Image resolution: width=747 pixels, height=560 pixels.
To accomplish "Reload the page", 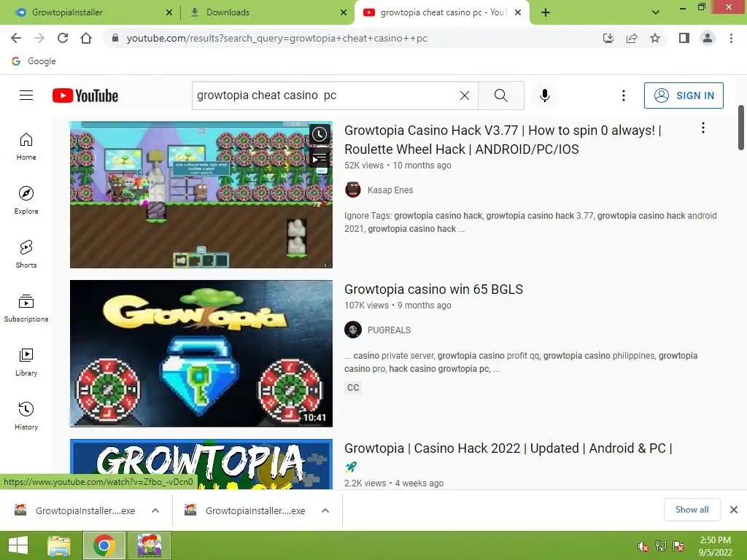I will pyautogui.click(x=63, y=38).
